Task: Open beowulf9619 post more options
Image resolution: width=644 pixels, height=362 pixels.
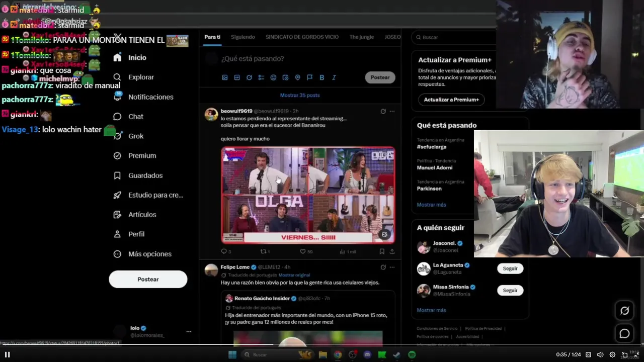Action: click(392, 111)
